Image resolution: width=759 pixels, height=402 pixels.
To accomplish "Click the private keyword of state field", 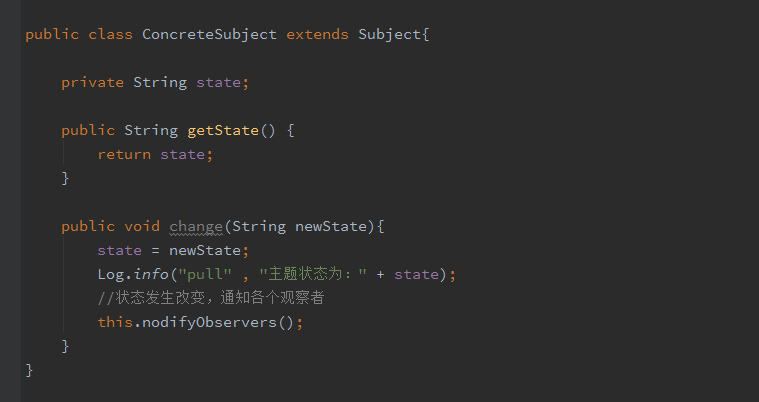I will 92,82.
